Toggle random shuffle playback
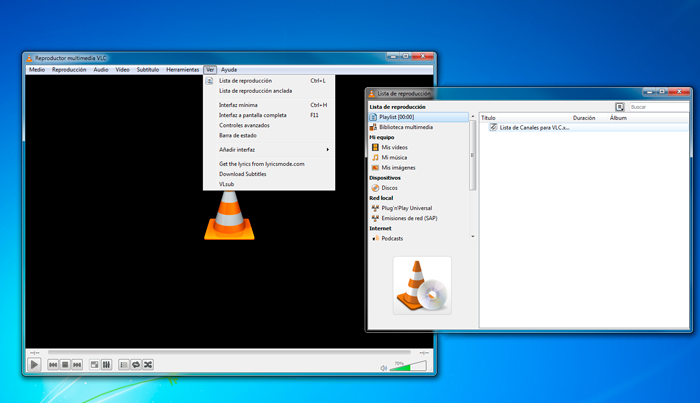The height and width of the screenshot is (403, 700). pos(148,365)
